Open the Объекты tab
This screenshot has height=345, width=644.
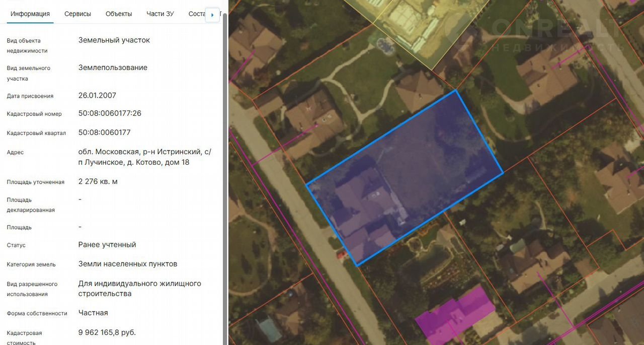(x=119, y=14)
